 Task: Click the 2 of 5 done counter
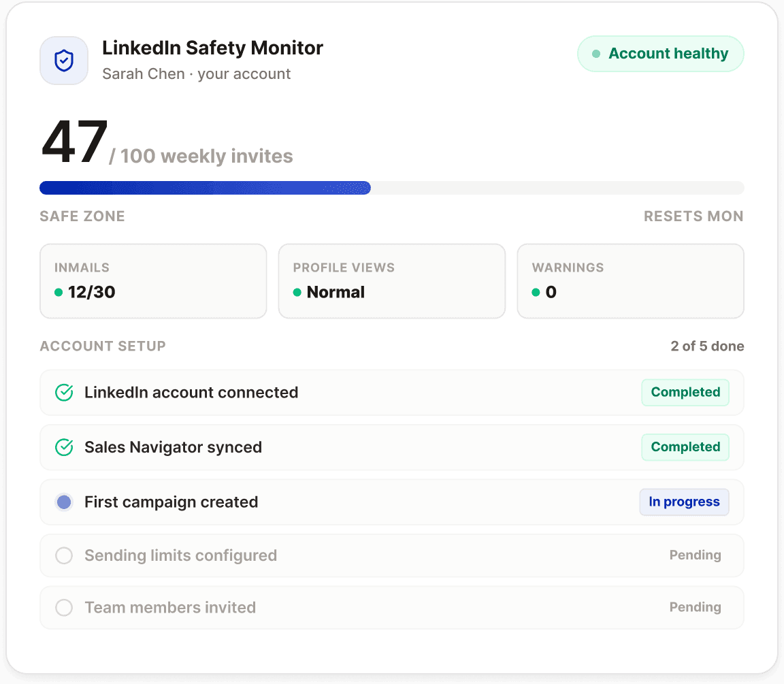pos(707,346)
